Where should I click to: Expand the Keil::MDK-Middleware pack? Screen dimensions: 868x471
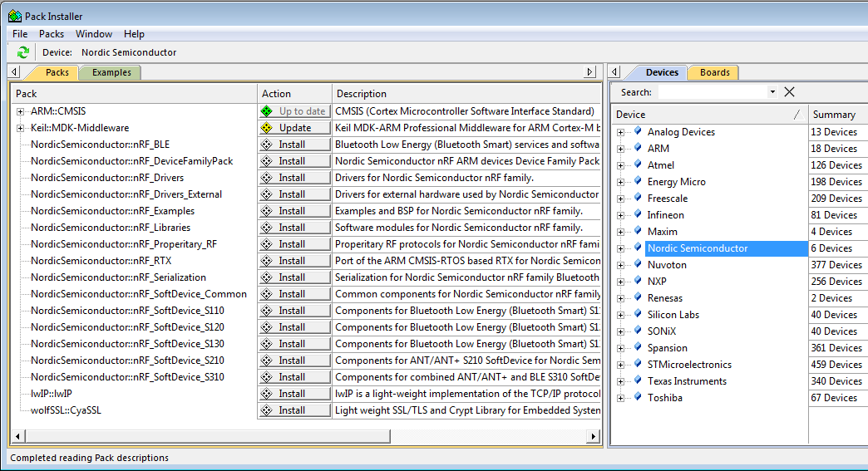point(21,128)
